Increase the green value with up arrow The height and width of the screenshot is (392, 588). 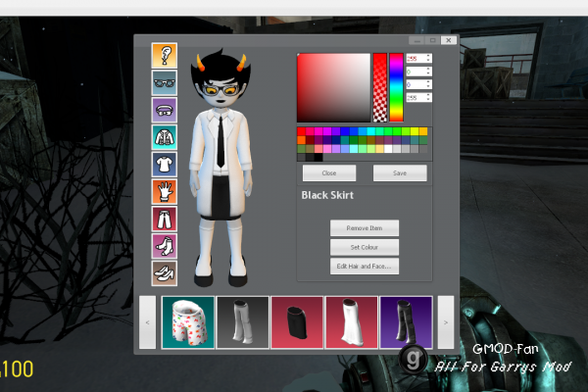[x=428, y=69]
